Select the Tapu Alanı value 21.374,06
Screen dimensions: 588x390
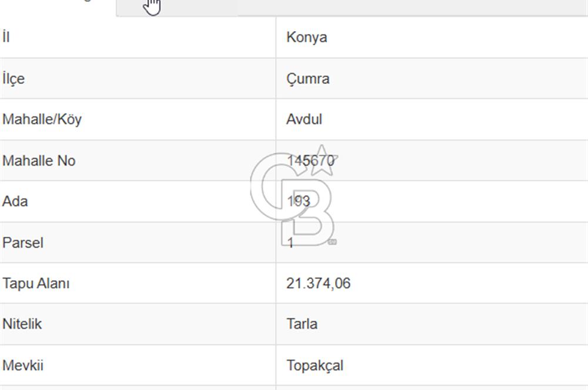[x=318, y=284]
